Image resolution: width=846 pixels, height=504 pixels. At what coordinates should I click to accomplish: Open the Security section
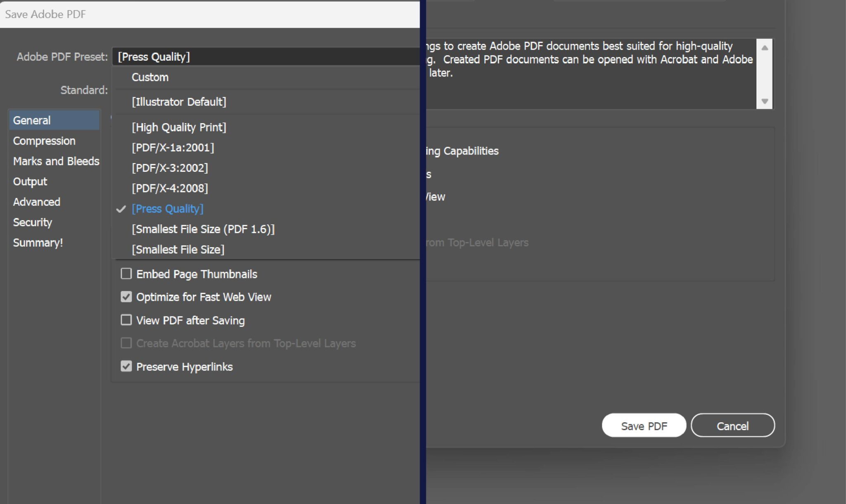coord(33,222)
